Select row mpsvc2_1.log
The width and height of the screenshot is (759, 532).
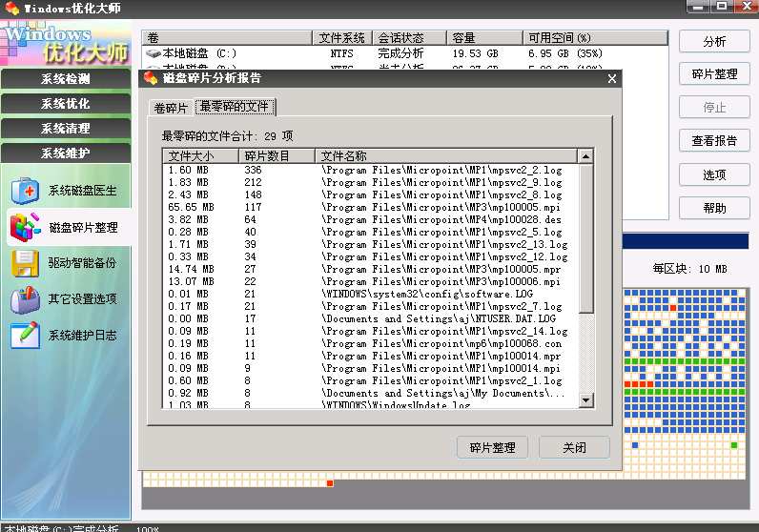[370, 381]
